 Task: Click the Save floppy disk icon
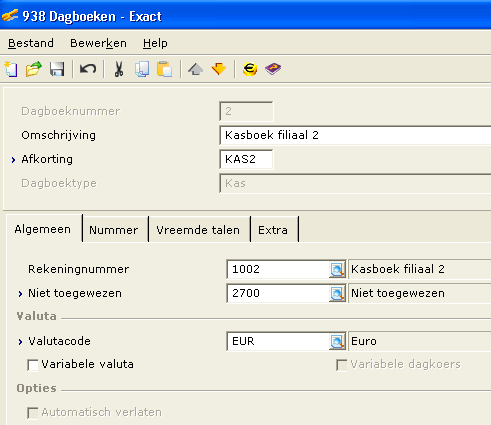[x=57, y=69]
